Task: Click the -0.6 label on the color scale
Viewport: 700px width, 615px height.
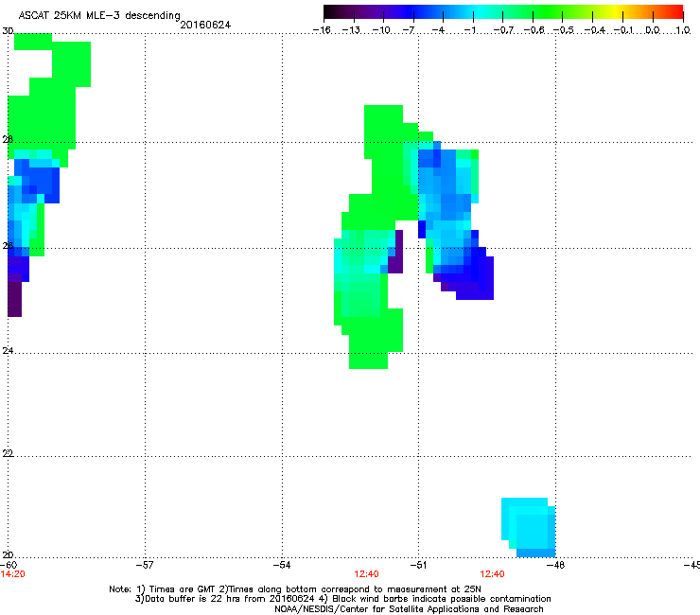Action: pos(534,30)
